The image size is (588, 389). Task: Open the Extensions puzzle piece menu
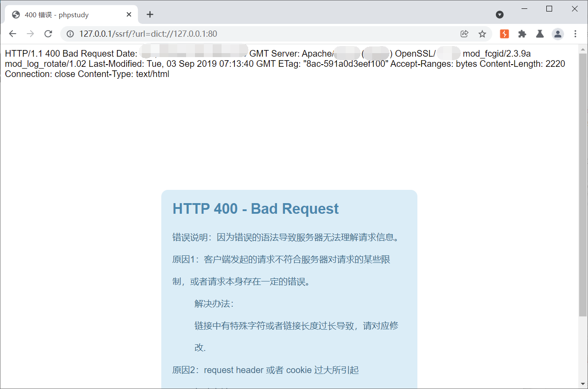coord(522,34)
